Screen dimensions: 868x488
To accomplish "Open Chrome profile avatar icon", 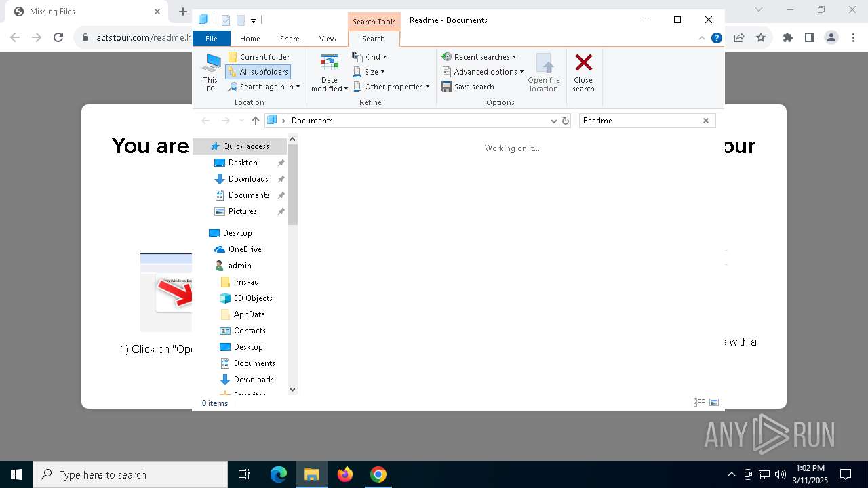I will [831, 38].
